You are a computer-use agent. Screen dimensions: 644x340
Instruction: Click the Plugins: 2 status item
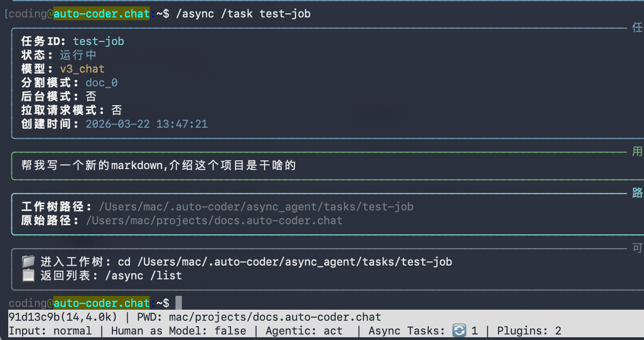(529, 331)
